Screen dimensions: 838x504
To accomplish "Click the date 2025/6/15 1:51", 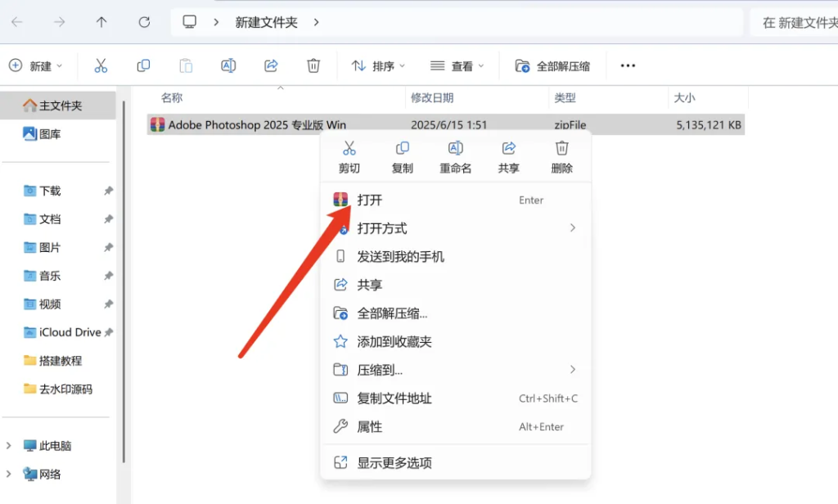I will [449, 125].
